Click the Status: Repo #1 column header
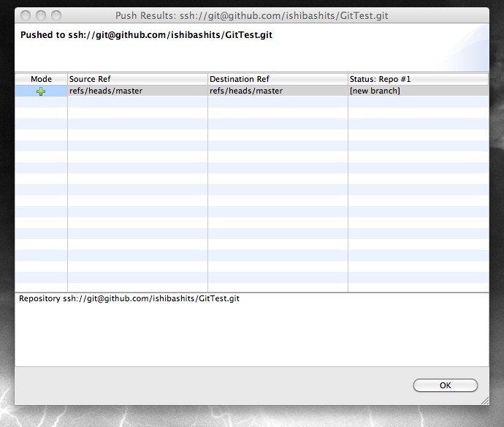 coord(419,79)
